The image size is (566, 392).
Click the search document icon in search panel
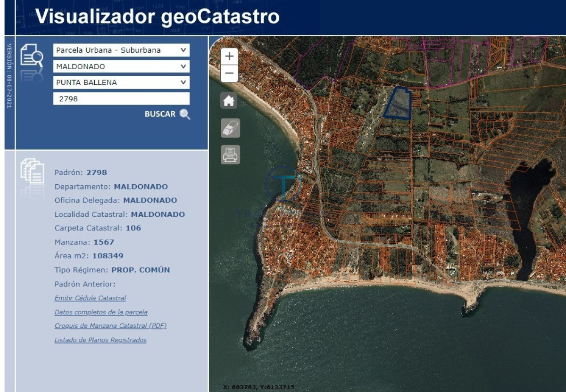tap(32, 56)
